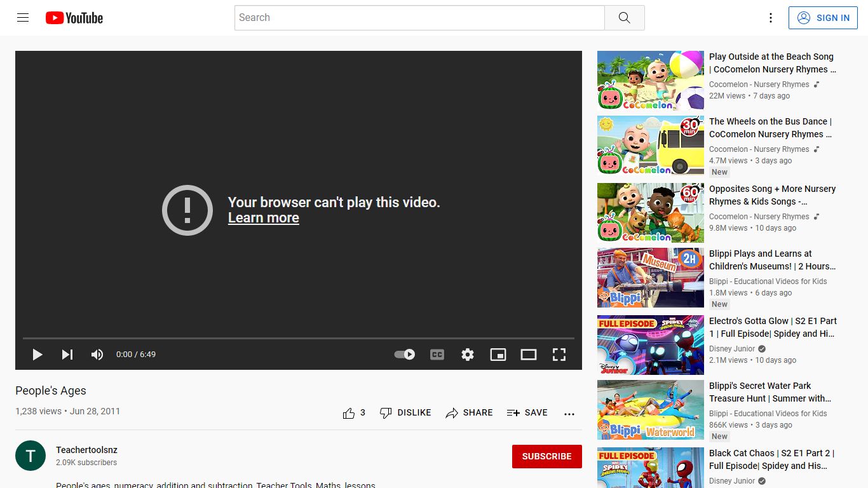Select 'The Wheels on the Bus Dance' title
Image resolution: width=868 pixels, height=488 pixels.
[771, 128]
